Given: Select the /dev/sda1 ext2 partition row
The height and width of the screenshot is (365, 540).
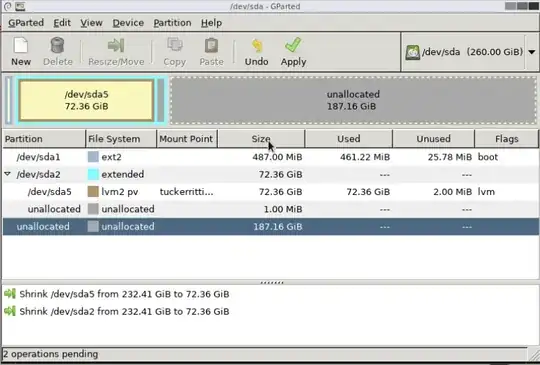Looking at the screenshot, I should point(270,157).
